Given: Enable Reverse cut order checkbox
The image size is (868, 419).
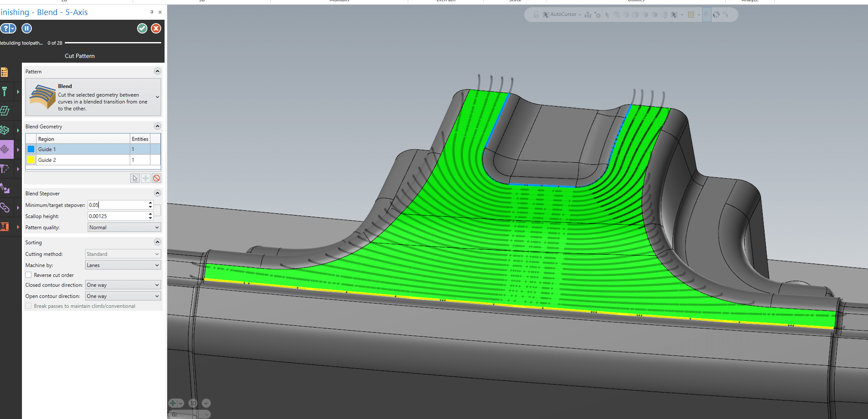Looking at the screenshot, I should pos(28,275).
